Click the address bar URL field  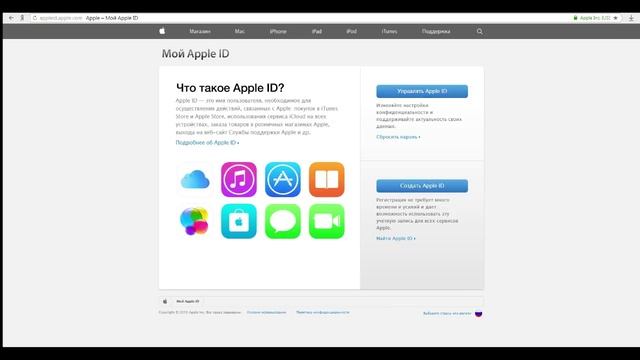tap(61, 18)
